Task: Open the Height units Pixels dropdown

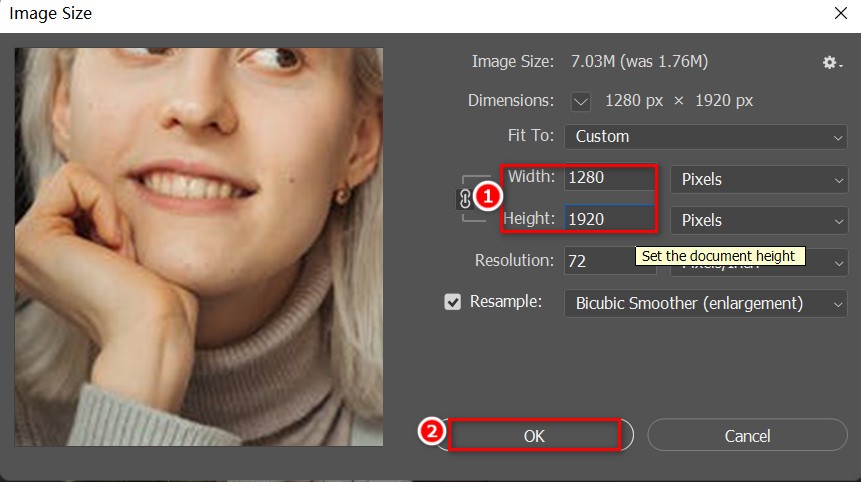Action: point(759,221)
